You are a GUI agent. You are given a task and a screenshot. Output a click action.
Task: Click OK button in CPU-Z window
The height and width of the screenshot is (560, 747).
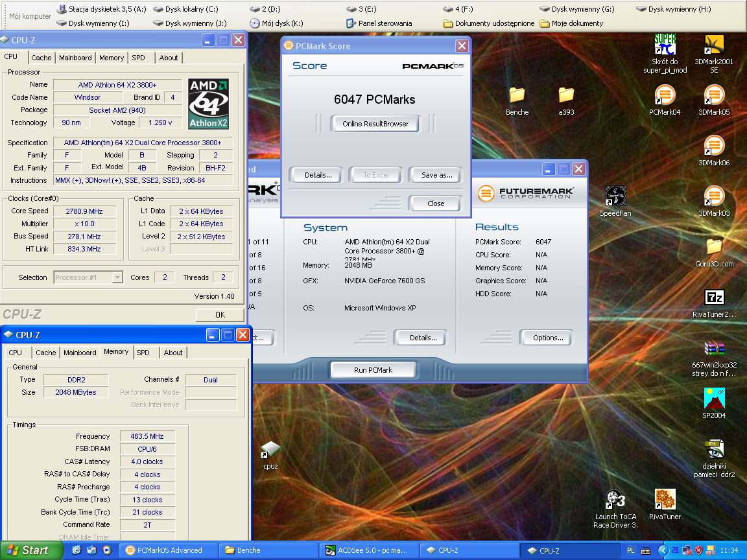pyautogui.click(x=220, y=315)
